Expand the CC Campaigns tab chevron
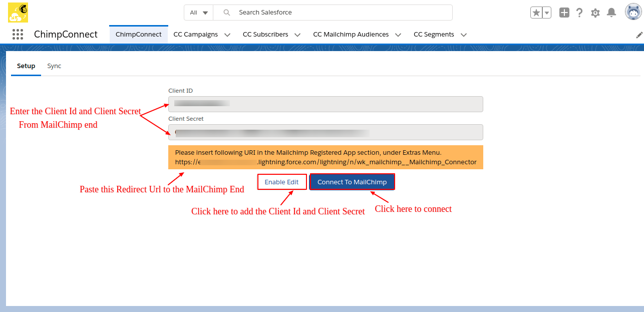Viewport: 644px width, 312px height. pos(227,35)
